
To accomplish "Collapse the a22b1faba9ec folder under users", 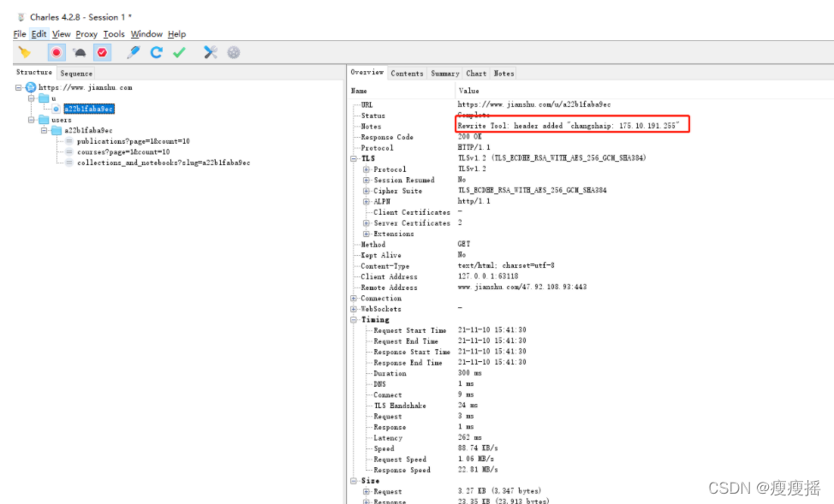I will click(45, 130).
